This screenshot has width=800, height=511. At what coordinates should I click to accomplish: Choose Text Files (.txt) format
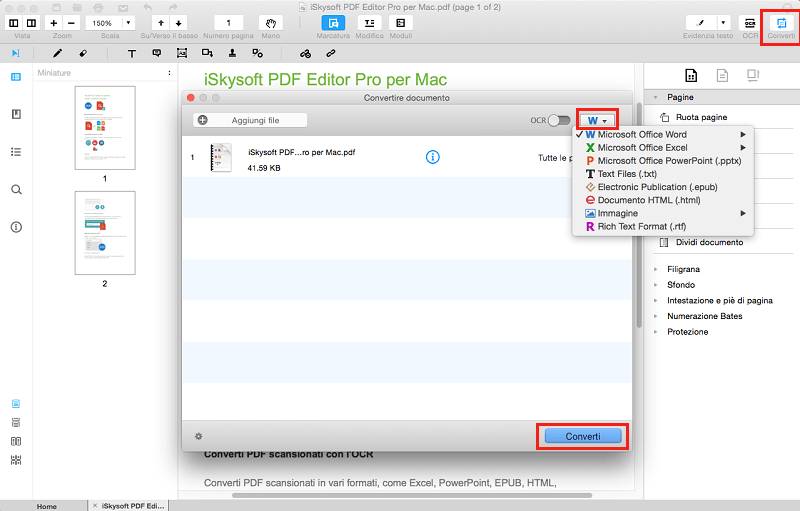click(x=663, y=174)
